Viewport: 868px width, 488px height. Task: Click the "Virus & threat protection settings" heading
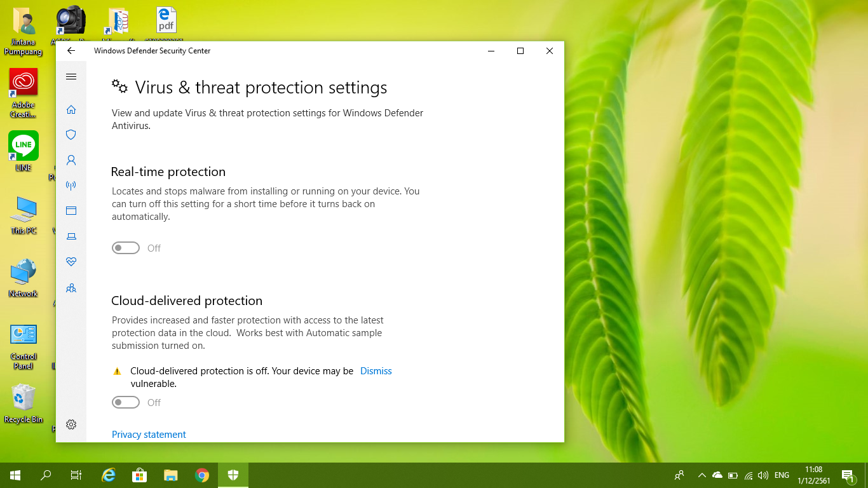coord(261,88)
